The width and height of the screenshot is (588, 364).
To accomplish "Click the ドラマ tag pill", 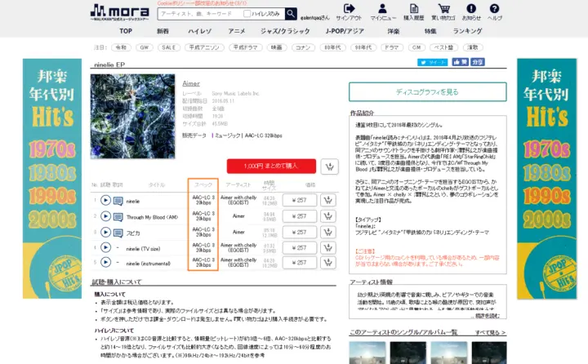I will point(392,47).
